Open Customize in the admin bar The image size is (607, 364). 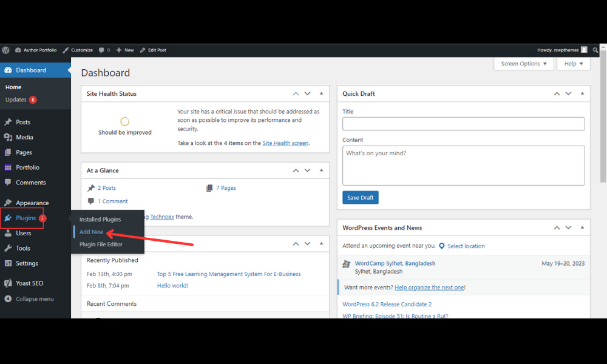coord(78,50)
